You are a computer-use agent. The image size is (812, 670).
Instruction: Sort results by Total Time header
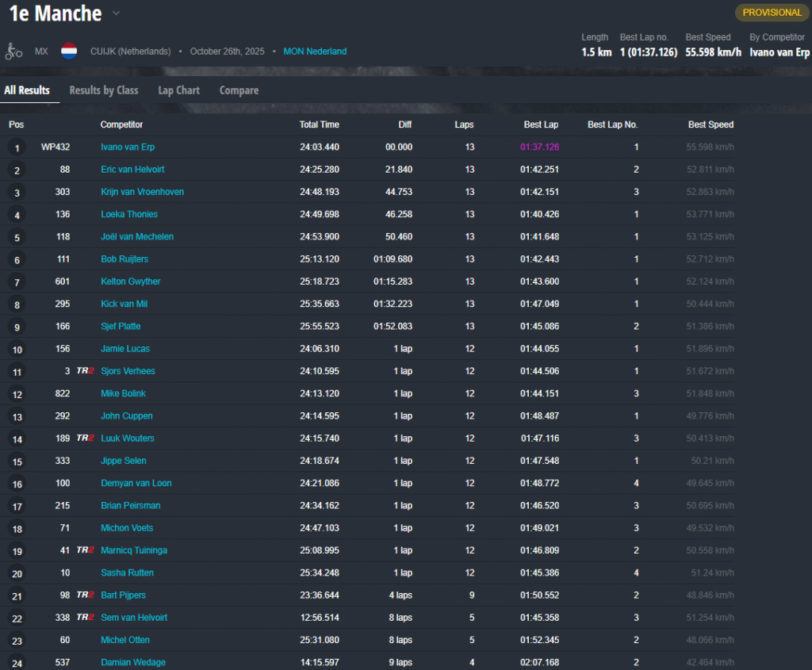click(319, 124)
